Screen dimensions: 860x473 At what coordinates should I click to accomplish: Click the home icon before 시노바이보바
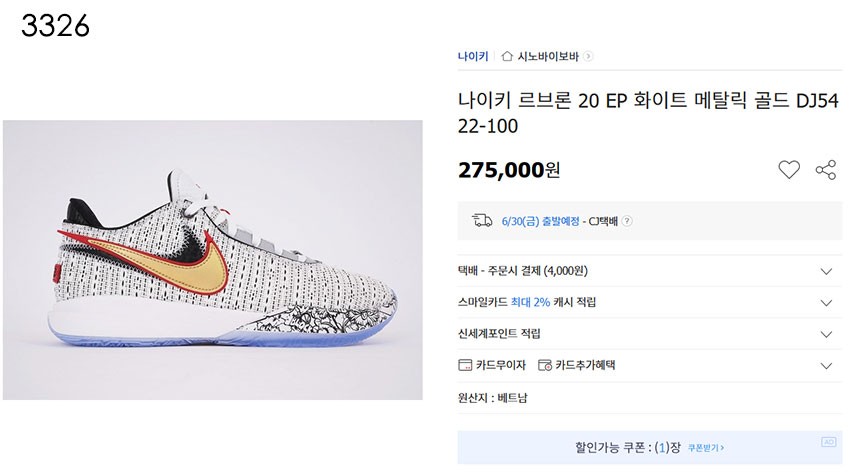point(507,57)
